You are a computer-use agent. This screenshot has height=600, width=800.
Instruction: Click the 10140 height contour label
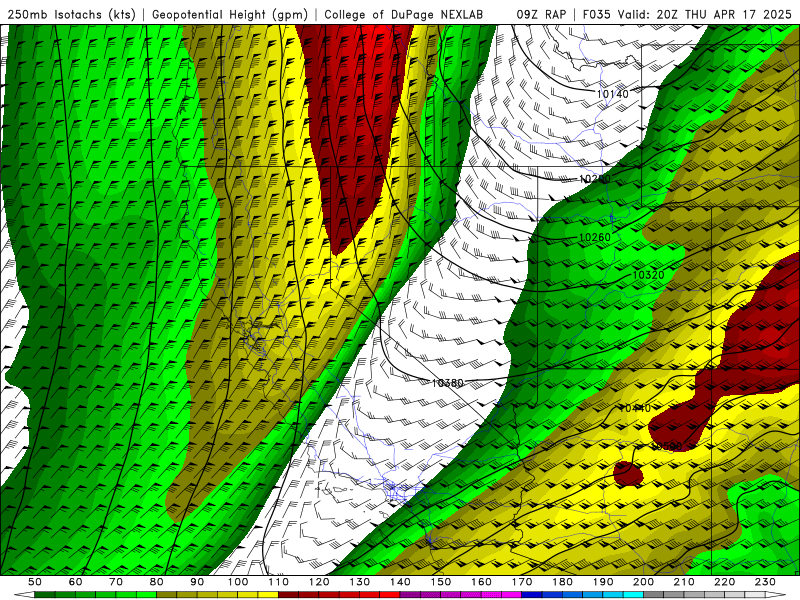point(612,94)
